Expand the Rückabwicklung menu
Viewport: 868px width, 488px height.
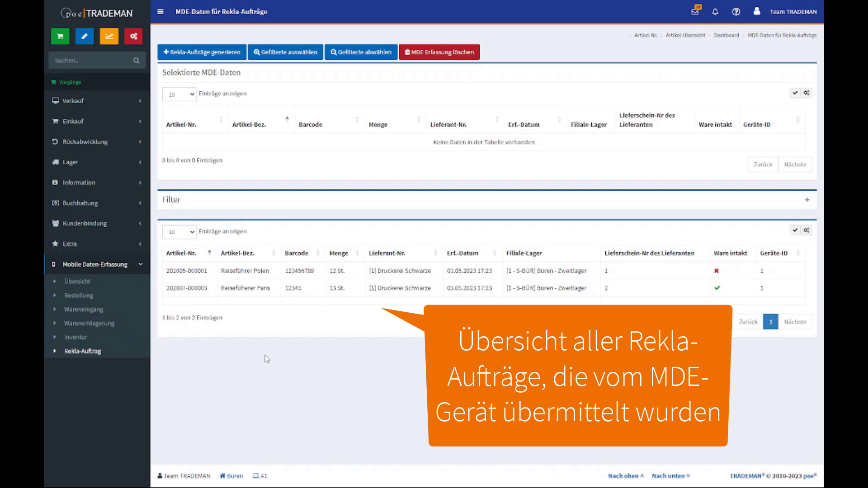(97, 142)
